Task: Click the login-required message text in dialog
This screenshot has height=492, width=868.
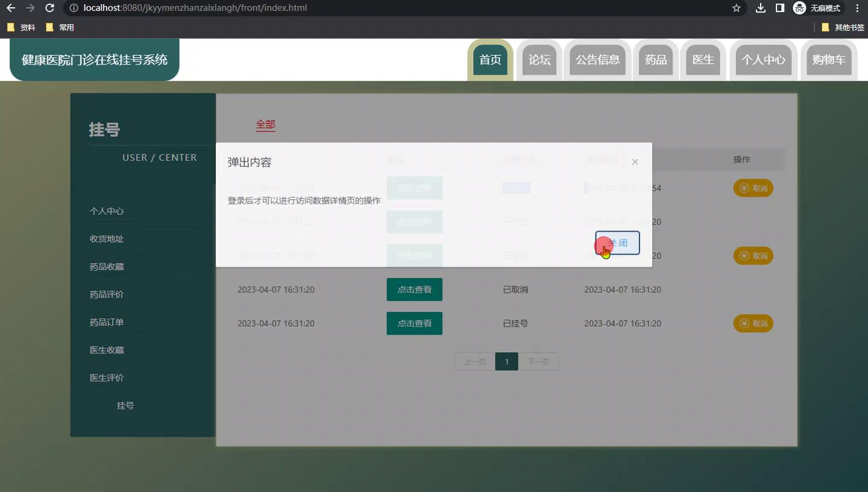Action: click(304, 201)
